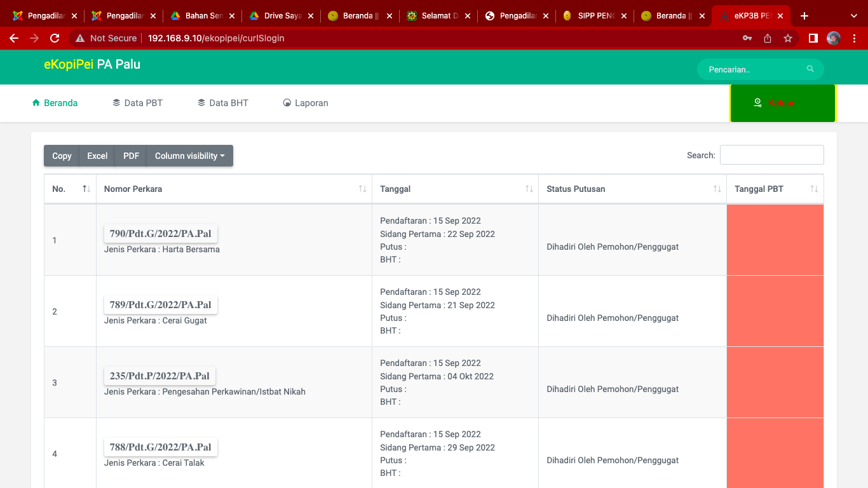Click the password key icon in address bar
This screenshot has height=488, width=868.
[747, 38]
